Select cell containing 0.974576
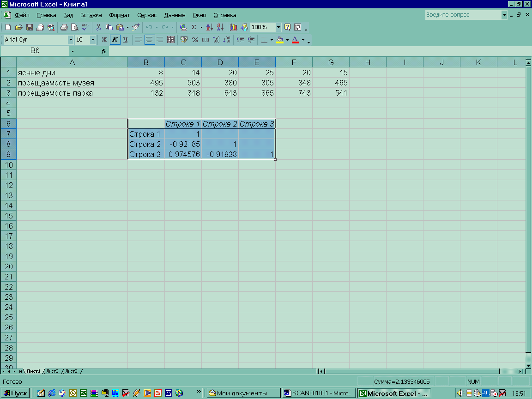Viewport: 532px width, 399px height. (x=183, y=154)
